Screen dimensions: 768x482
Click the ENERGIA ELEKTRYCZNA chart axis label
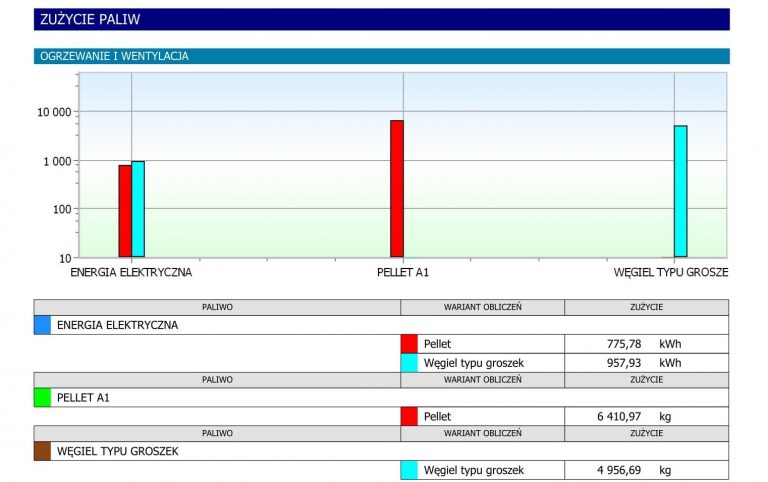click(x=131, y=272)
